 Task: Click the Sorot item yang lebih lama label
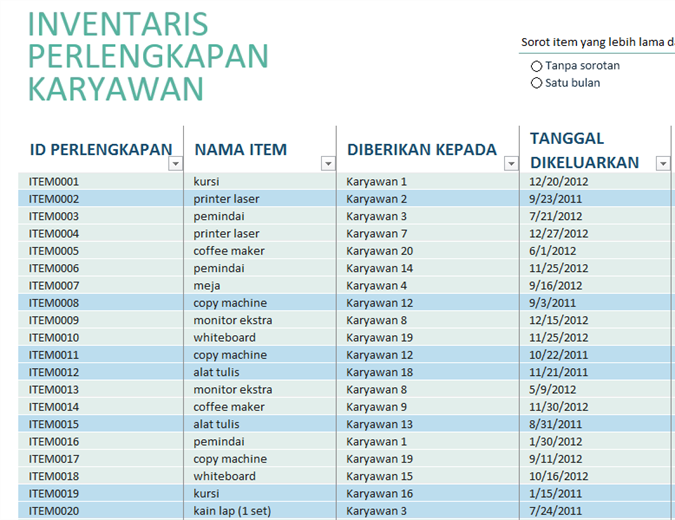click(x=598, y=42)
